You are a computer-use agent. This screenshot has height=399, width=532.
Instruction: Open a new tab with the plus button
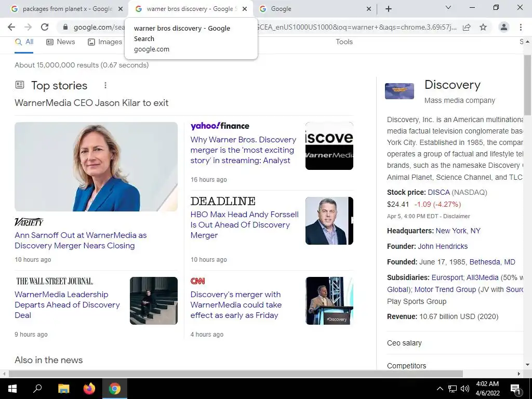[x=389, y=9]
